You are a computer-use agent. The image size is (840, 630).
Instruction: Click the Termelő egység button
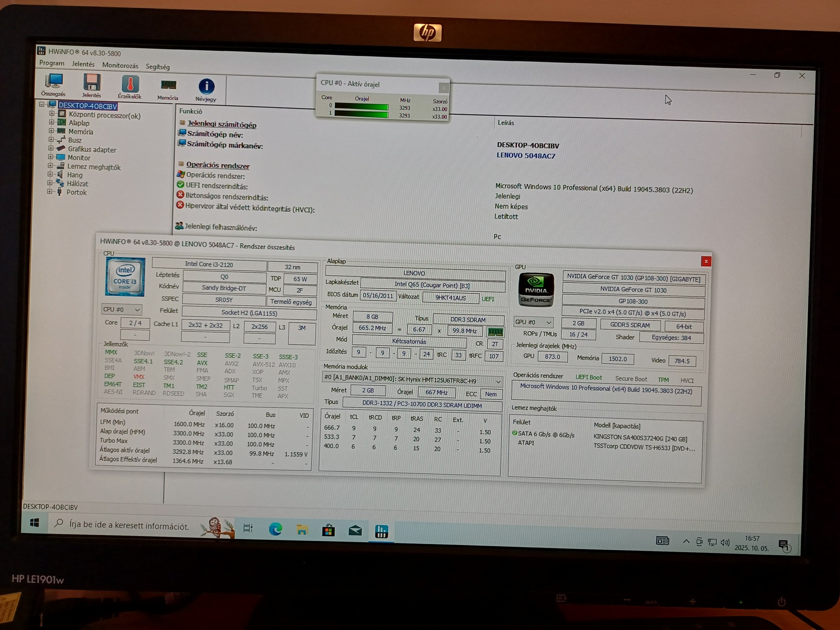tap(291, 302)
